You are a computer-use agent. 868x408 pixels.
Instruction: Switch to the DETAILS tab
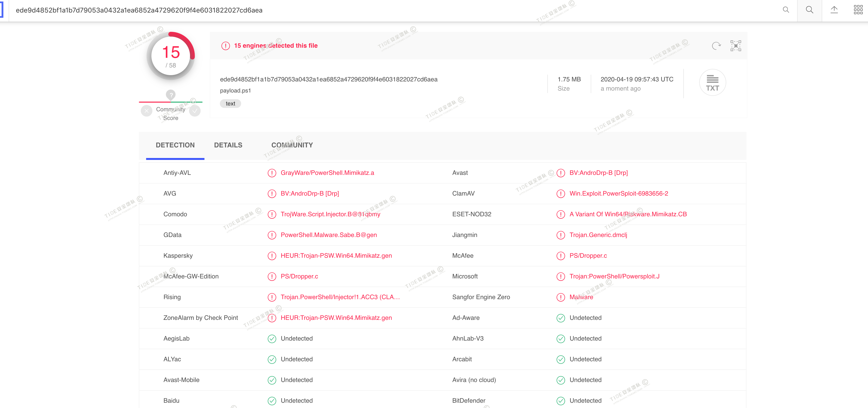pyautogui.click(x=228, y=145)
